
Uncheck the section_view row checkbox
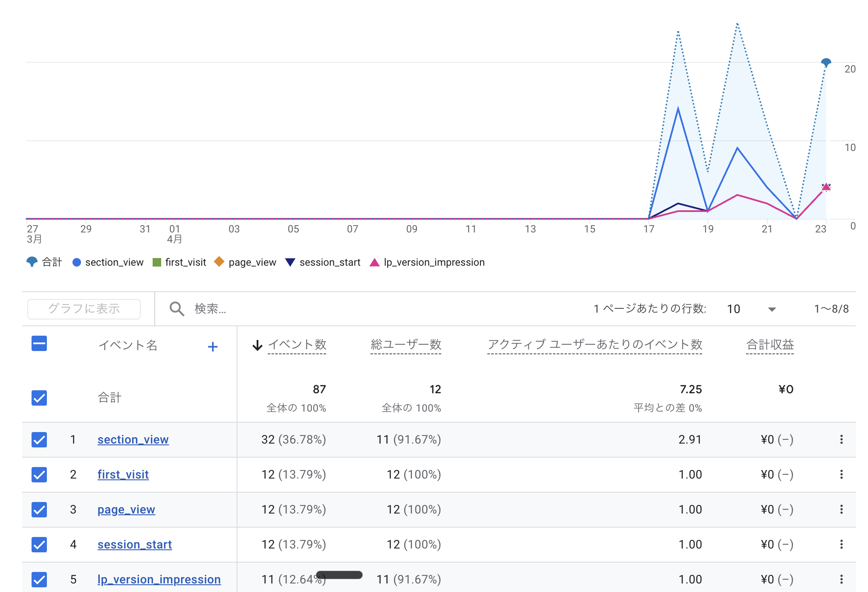click(39, 439)
